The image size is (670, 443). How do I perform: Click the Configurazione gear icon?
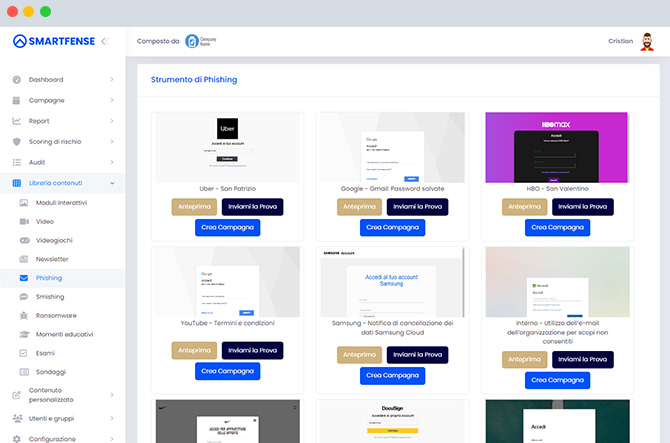point(17,439)
